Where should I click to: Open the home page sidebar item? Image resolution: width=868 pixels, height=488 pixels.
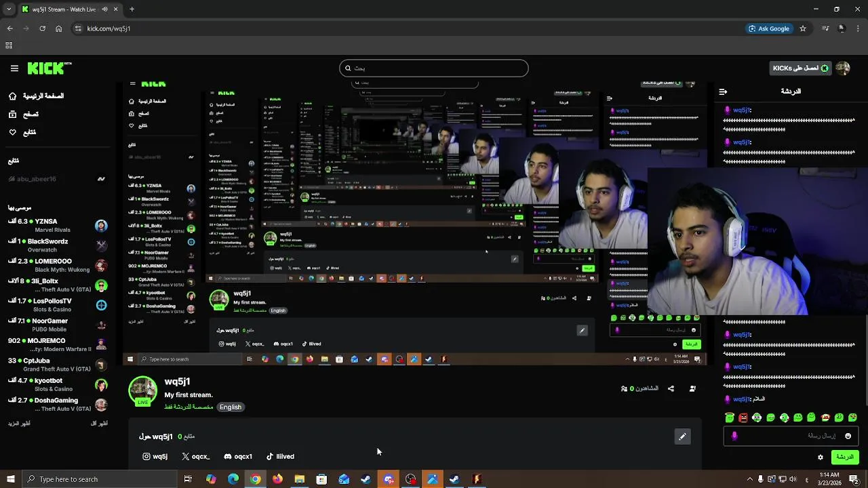37,96
